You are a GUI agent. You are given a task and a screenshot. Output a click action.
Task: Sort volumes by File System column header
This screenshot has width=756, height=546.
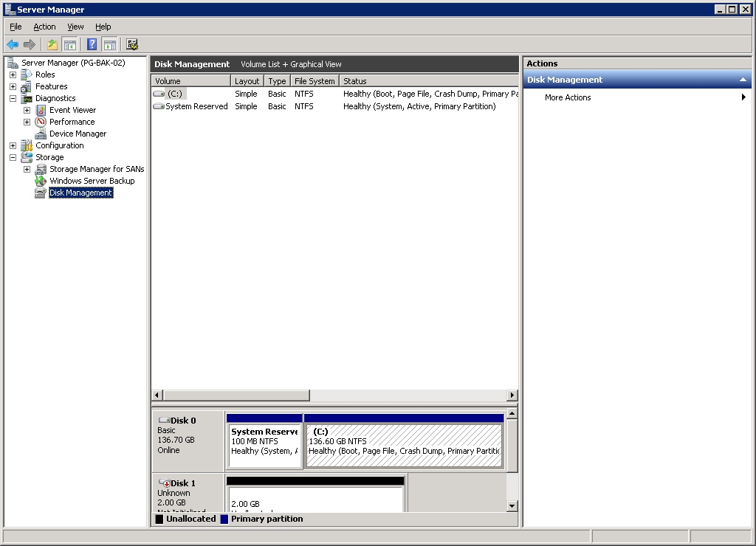pos(314,81)
